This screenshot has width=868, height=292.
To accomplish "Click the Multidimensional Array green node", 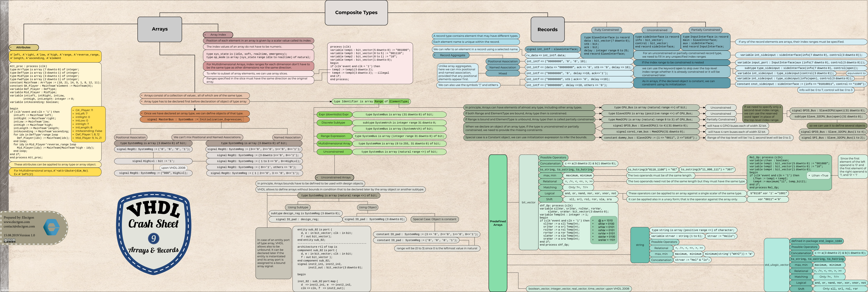I will click(x=334, y=144).
